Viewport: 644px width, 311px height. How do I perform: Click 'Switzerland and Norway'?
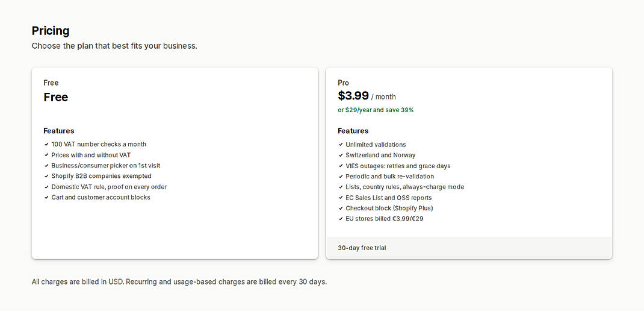[381, 155]
